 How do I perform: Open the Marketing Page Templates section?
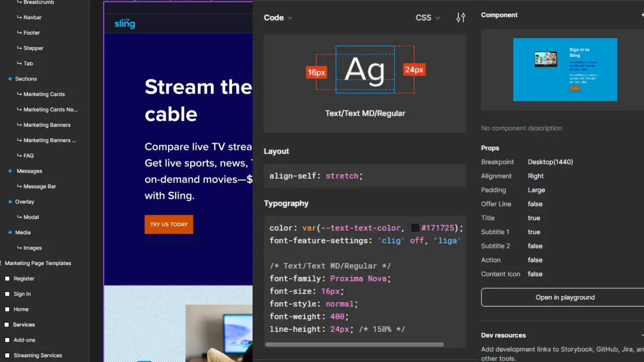(38, 263)
